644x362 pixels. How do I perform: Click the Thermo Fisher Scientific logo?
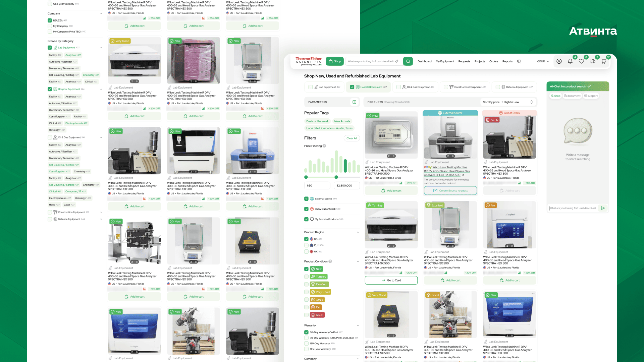click(x=309, y=61)
